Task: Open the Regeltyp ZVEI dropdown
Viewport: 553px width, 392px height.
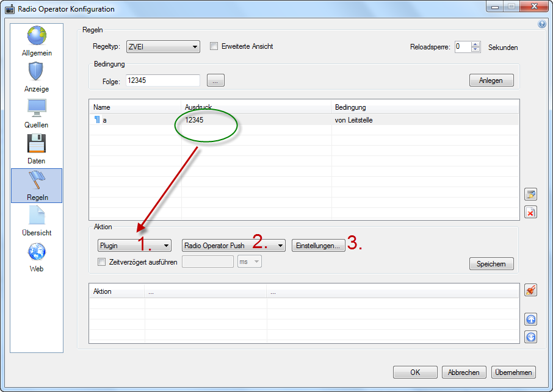Action: click(x=163, y=46)
